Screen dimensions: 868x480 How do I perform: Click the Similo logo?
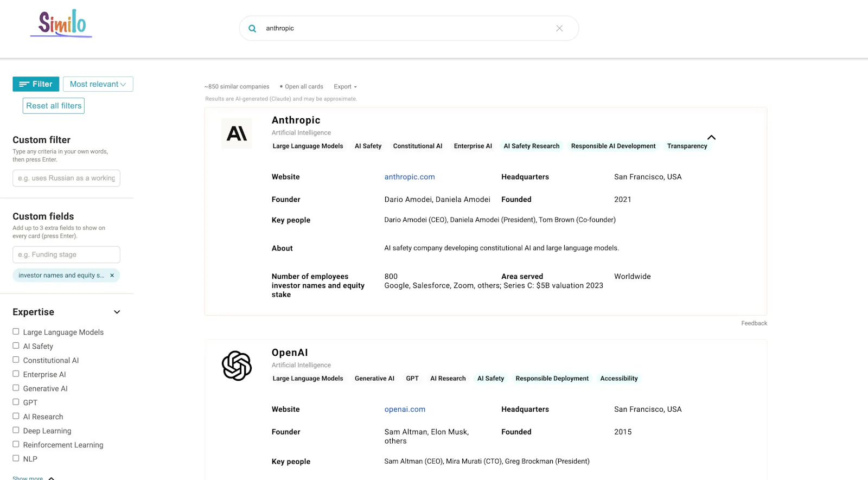coord(61,23)
